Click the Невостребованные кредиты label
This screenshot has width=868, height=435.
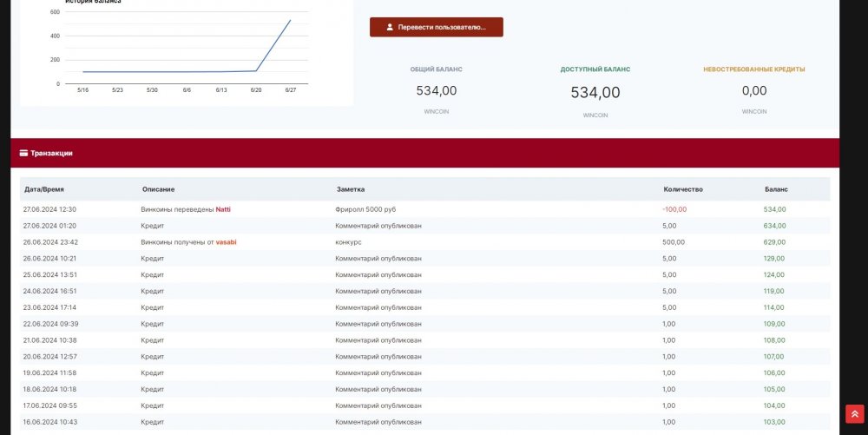[753, 69]
